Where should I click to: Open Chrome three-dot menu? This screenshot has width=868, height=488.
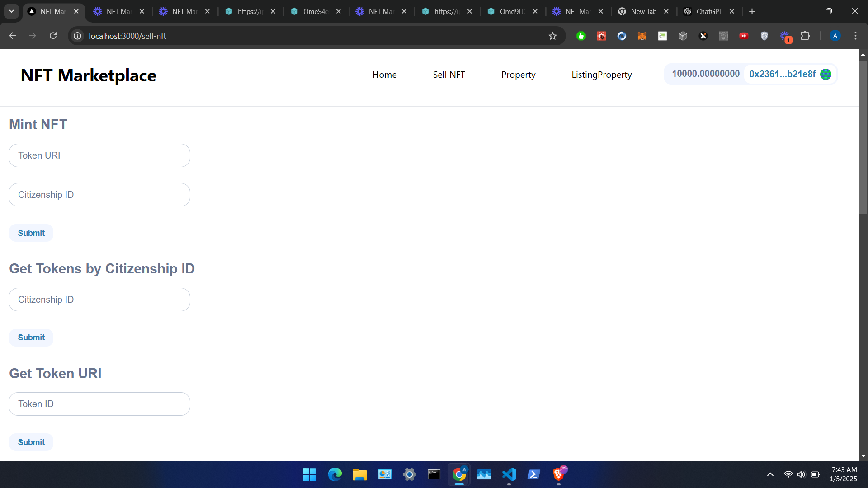pos(855,36)
